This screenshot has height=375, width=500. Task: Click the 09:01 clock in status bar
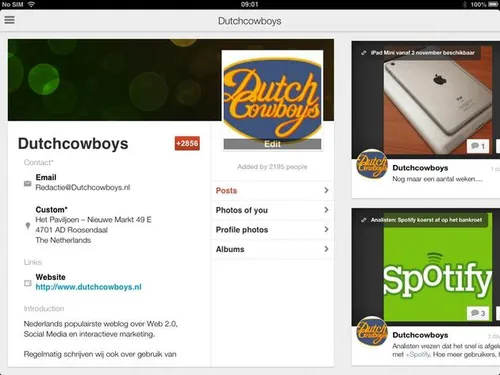point(250,4)
